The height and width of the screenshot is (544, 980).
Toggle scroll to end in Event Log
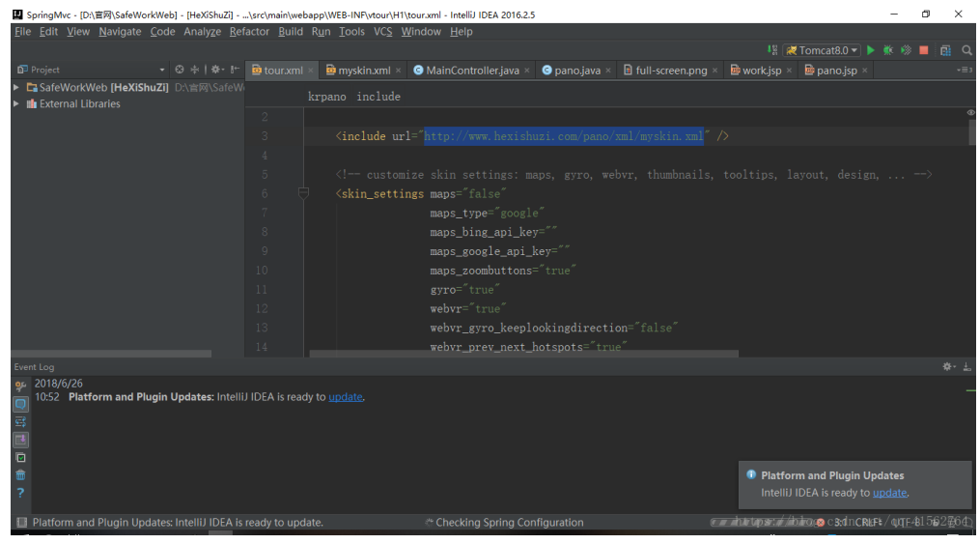(20, 440)
